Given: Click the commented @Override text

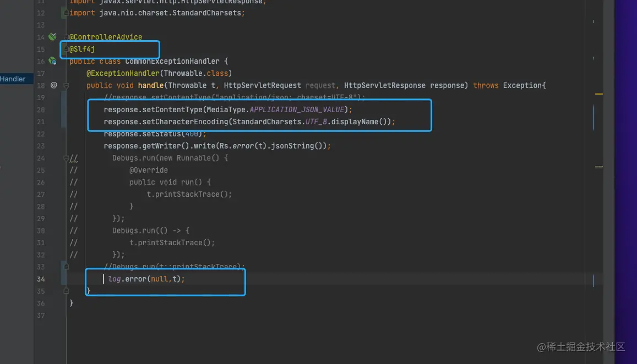Looking at the screenshot, I should [x=148, y=170].
